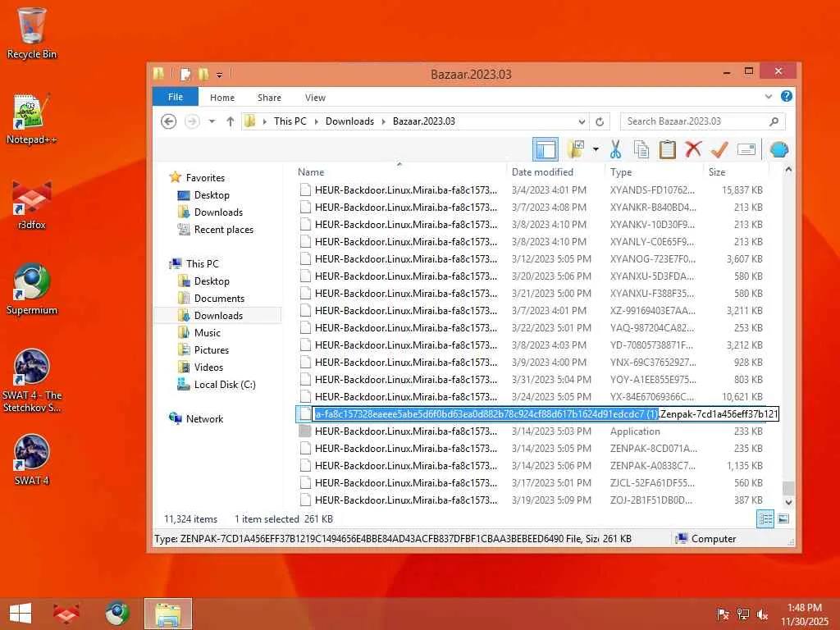Viewport: 840px width, 630px height.
Task: Click the New folder quick access icon
Action: pyautogui.click(x=203, y=75)
